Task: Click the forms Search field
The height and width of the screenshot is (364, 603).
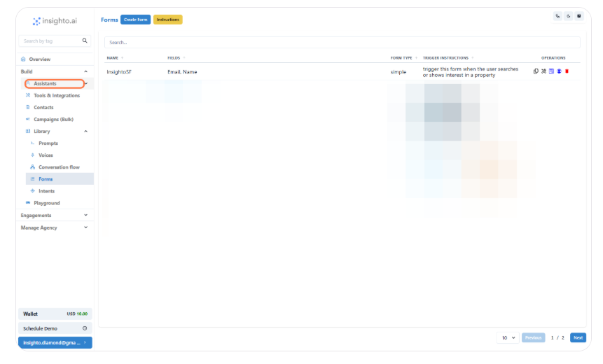Action: click(342, 42)
